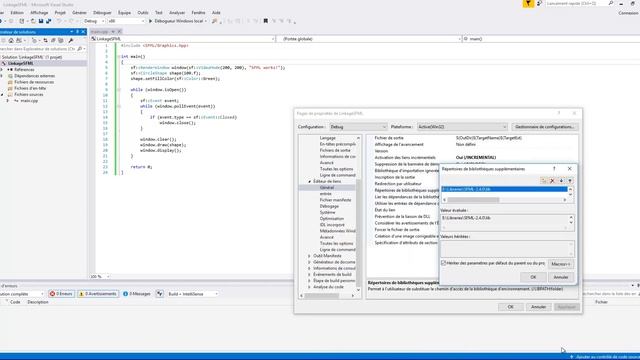Click the Solution Explorer properties wrench icon
Image resolution: width=640 pixels, height=360 pixels.
tap(71, 40)
